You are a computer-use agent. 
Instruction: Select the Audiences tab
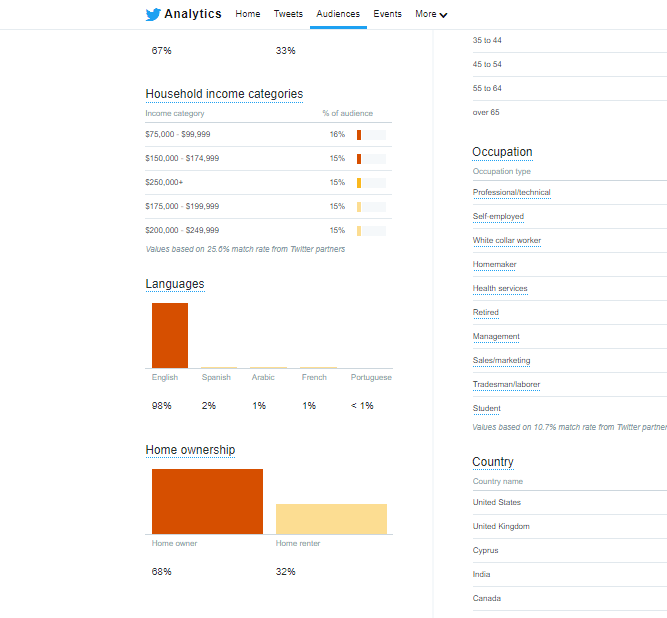click(x=338, y=14)
